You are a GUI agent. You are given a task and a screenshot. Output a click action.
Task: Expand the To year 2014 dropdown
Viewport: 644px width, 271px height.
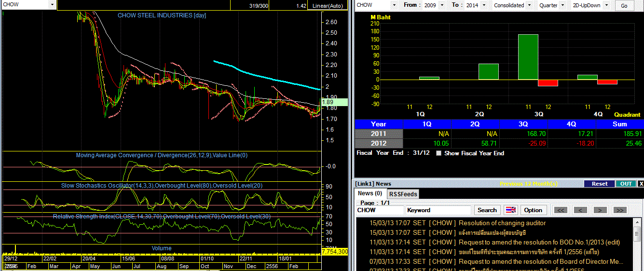point(484,5)
